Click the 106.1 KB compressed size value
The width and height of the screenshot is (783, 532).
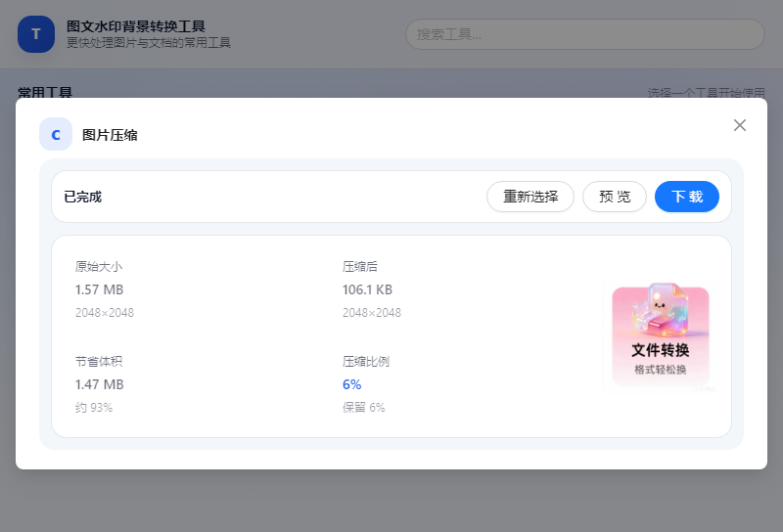(367, 289)
